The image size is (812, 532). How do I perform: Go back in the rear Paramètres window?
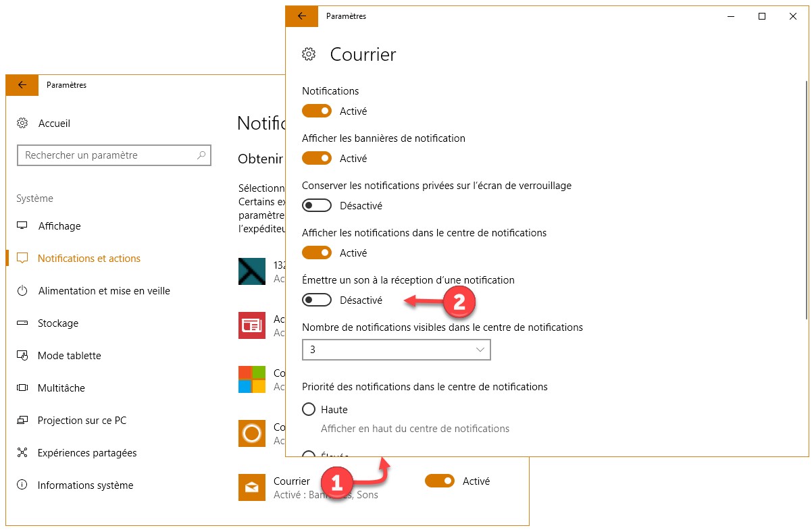tap(22, 85)
